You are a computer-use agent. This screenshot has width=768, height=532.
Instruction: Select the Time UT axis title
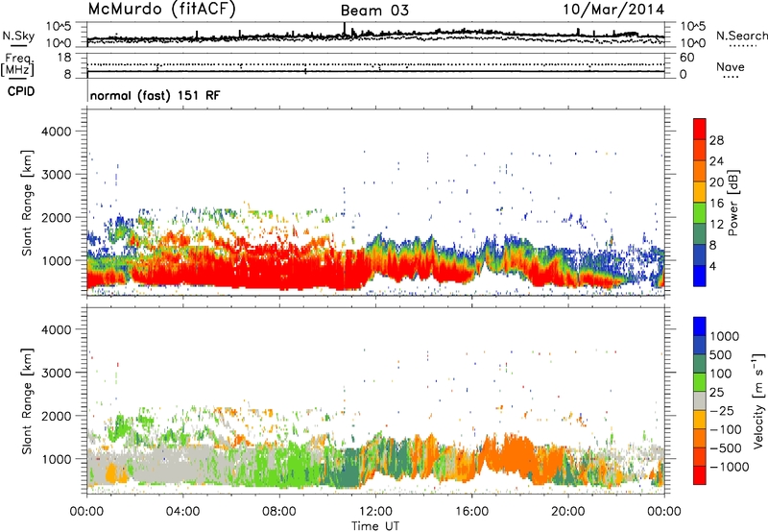(375, 526)
